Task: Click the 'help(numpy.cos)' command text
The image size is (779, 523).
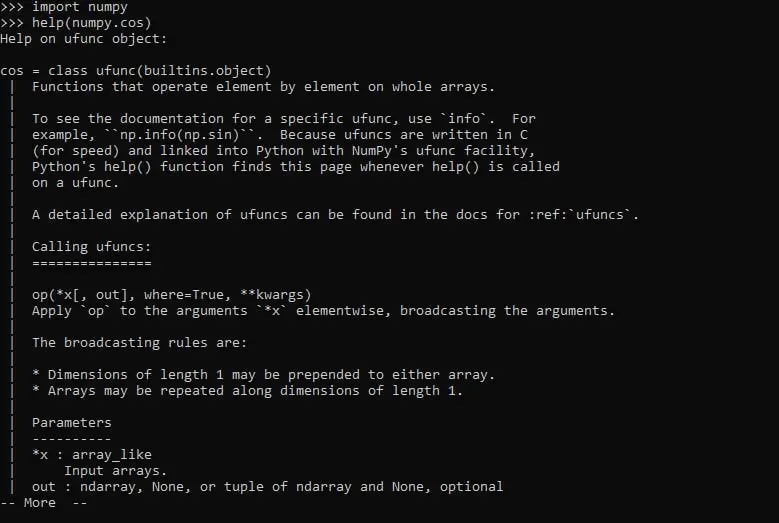Action: [x=91, y=23]
